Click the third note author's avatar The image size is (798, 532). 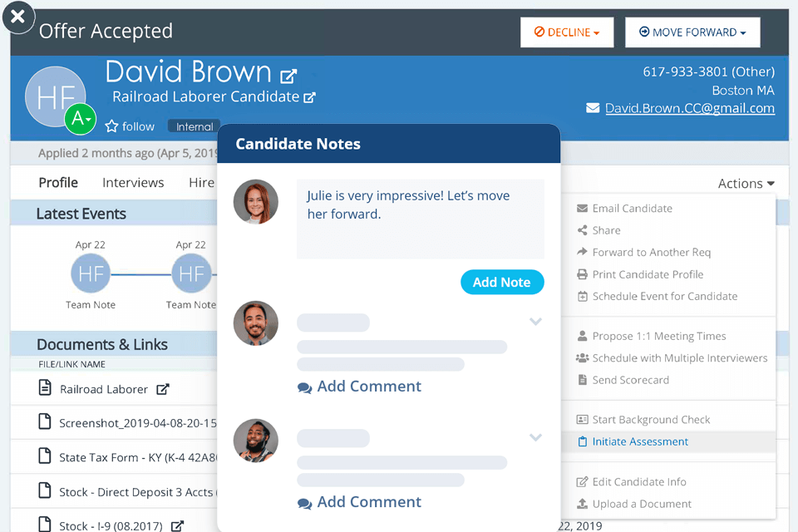[256, 441]
